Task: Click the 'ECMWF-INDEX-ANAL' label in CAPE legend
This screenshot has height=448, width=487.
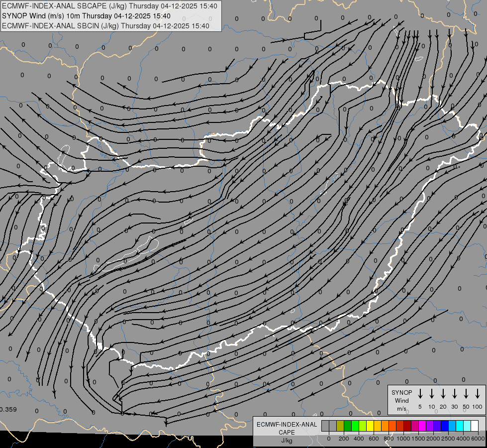Action: pyautogui.click(x=287, y=425)
